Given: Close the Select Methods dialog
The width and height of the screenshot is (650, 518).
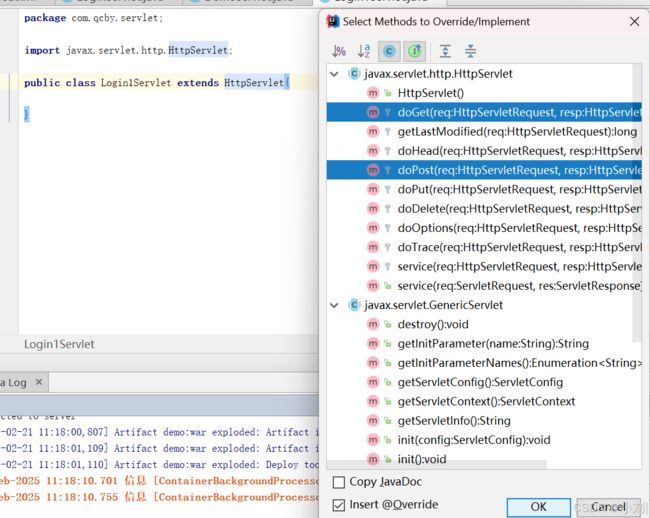Looking at the screenshot, I should [x=634, y=22].
